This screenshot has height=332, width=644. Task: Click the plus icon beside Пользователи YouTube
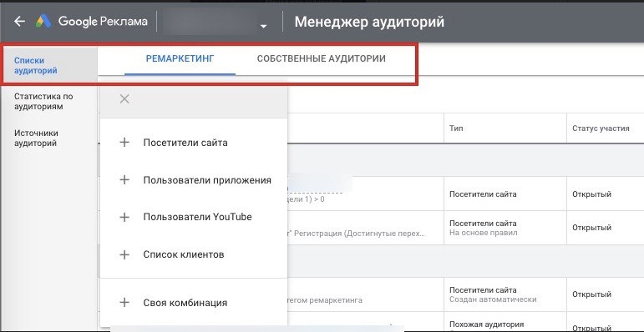tap(124, 217)
